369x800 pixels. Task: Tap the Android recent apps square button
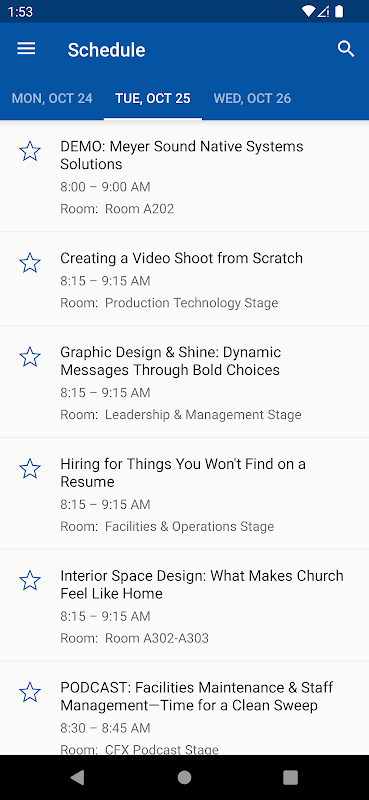290,777
